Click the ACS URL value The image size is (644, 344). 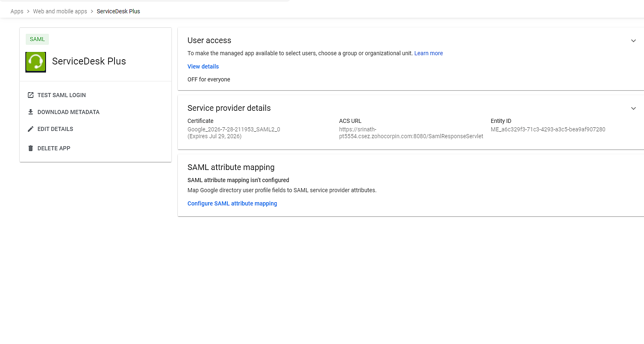tap(411, 133)
